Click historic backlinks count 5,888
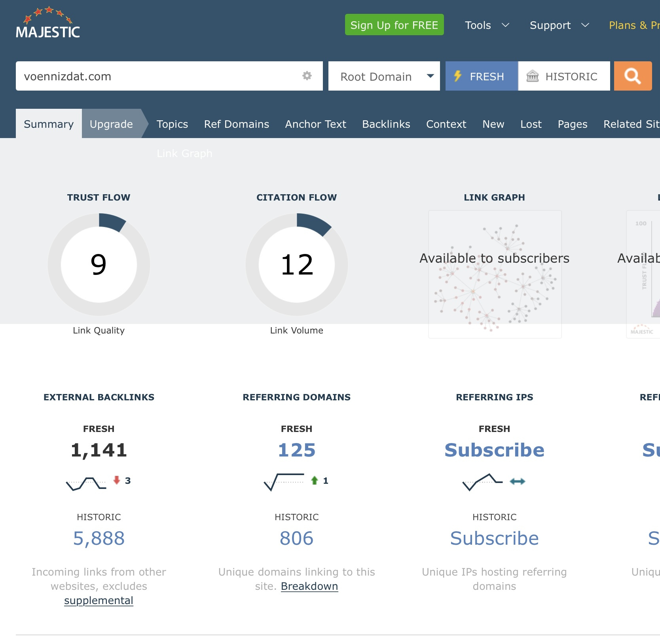Screen dimensions: 660x644 pyautogui.click(x=99, y=538)
